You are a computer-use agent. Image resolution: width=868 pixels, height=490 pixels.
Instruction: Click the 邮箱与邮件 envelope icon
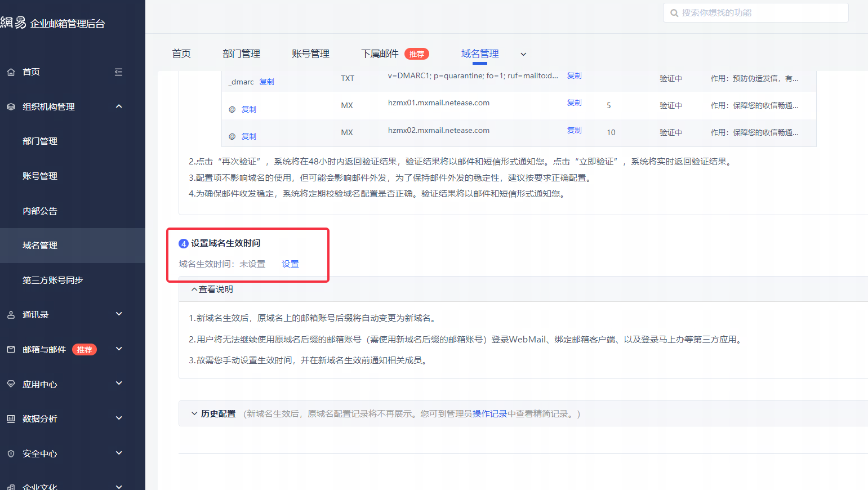tap(11, 350)
